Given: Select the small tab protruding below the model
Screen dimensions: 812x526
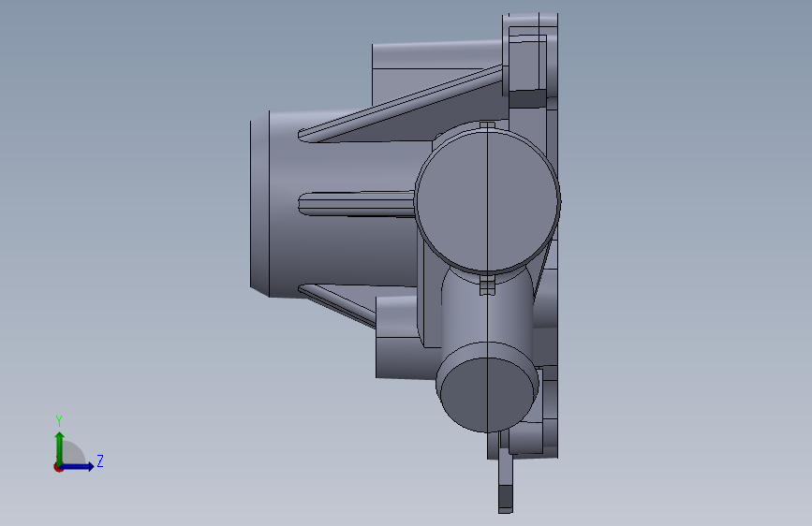Looking at the screenshot, I should [x=506, y=480].
